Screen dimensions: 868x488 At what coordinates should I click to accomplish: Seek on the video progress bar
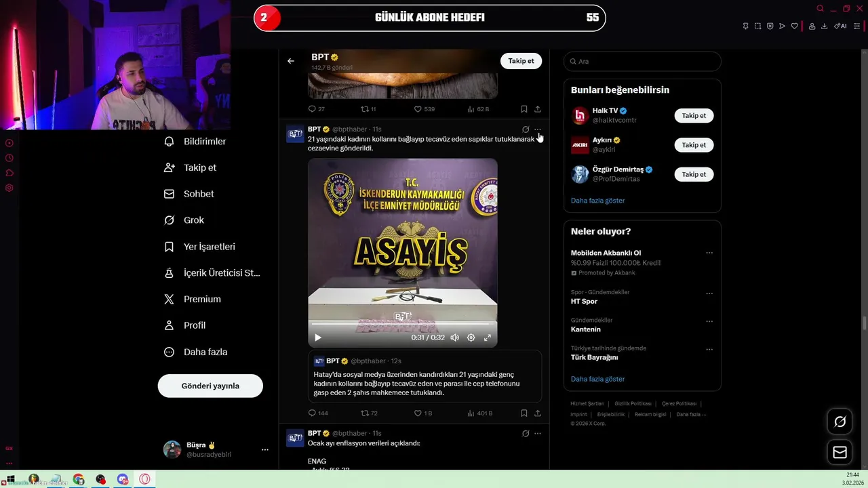[403, 323]
